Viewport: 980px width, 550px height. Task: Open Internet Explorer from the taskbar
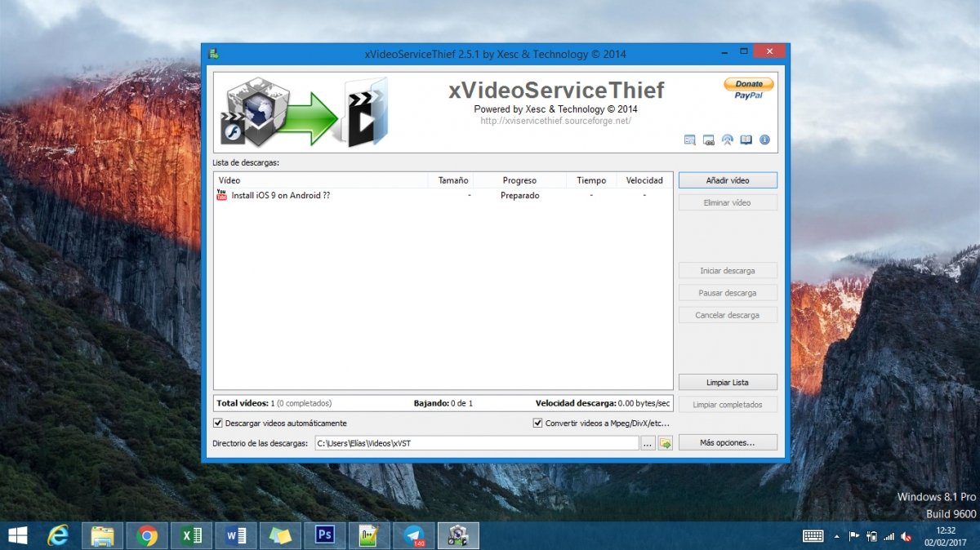pos(58,535)
